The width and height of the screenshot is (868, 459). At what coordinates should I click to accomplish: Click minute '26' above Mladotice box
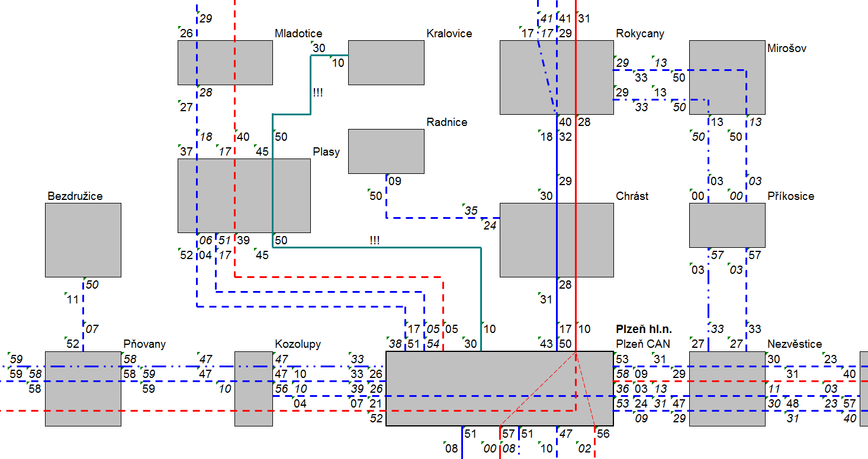[187, 34]
